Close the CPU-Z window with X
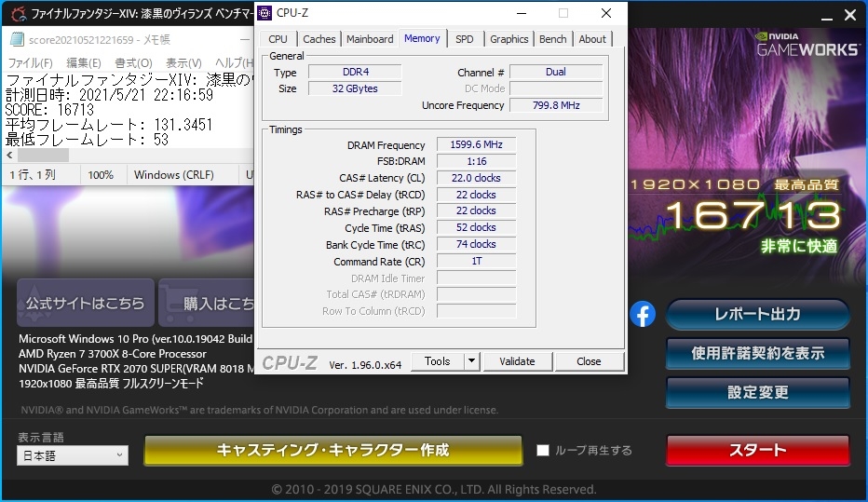The width and height of the screenshot is (868, 502). (x=606, y=13)
